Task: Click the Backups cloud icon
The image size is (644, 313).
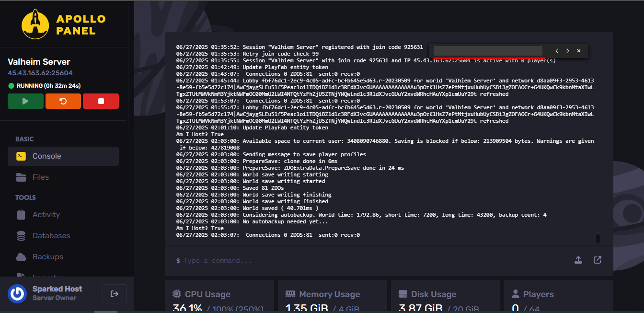Action: click(x=21, y=257)
